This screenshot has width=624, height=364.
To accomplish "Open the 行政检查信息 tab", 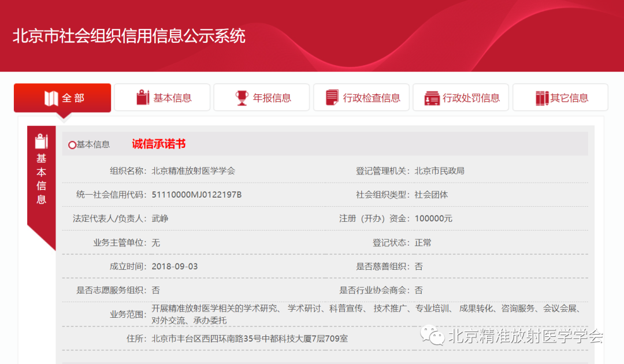I will click(361, 98).
